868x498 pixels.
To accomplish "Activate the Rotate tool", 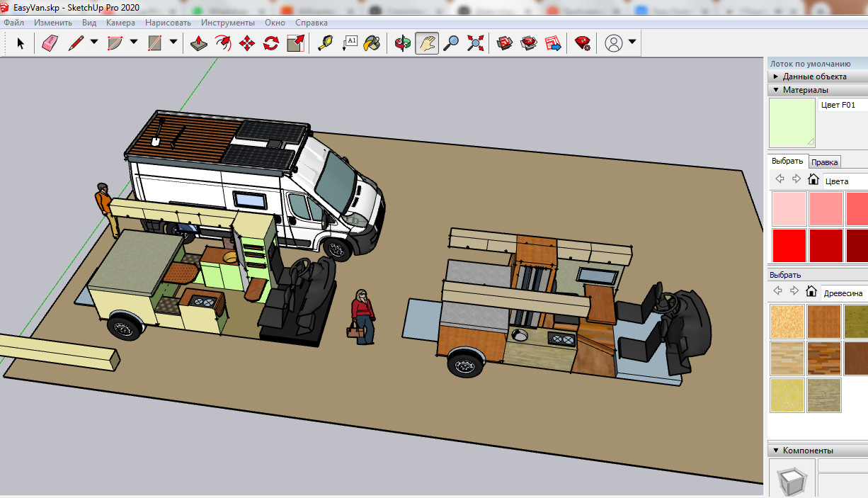I will coord(270,43).
